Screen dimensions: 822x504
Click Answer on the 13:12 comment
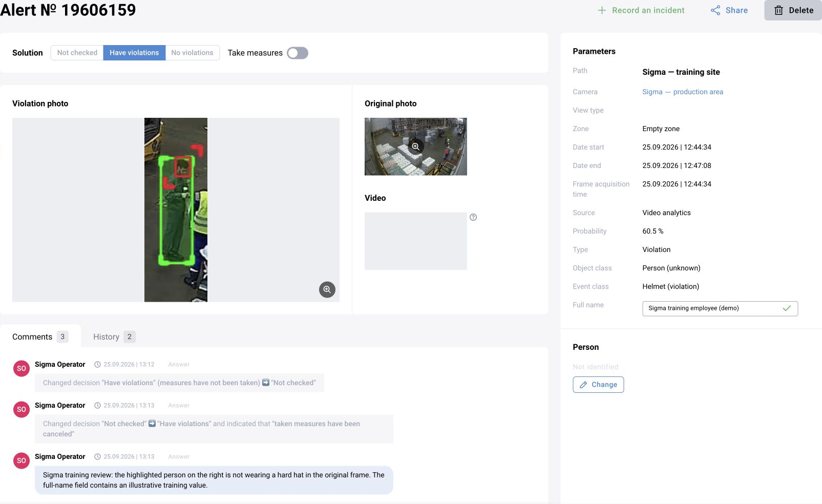(x=179, y=365)
